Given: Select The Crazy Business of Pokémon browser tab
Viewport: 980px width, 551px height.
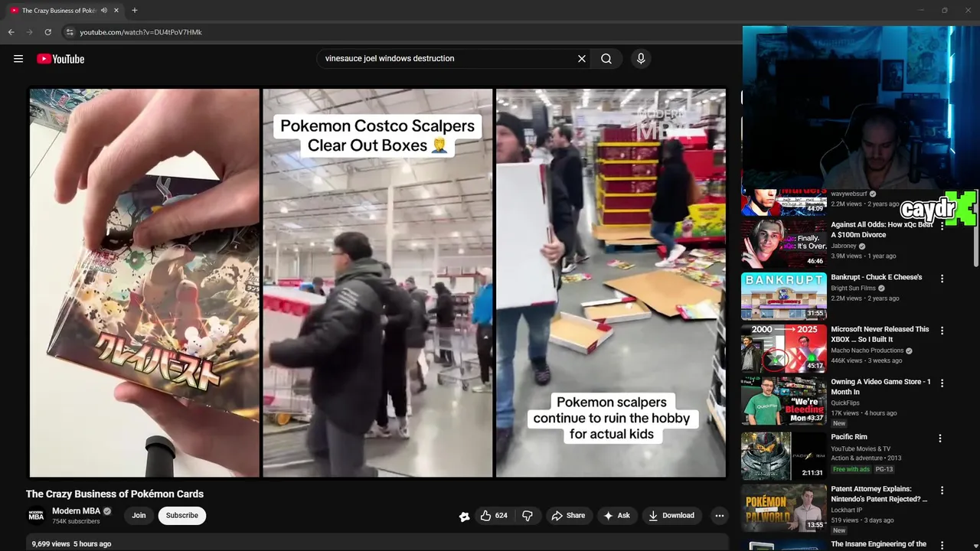Looking at the screenshot, I should coord(59,11).
